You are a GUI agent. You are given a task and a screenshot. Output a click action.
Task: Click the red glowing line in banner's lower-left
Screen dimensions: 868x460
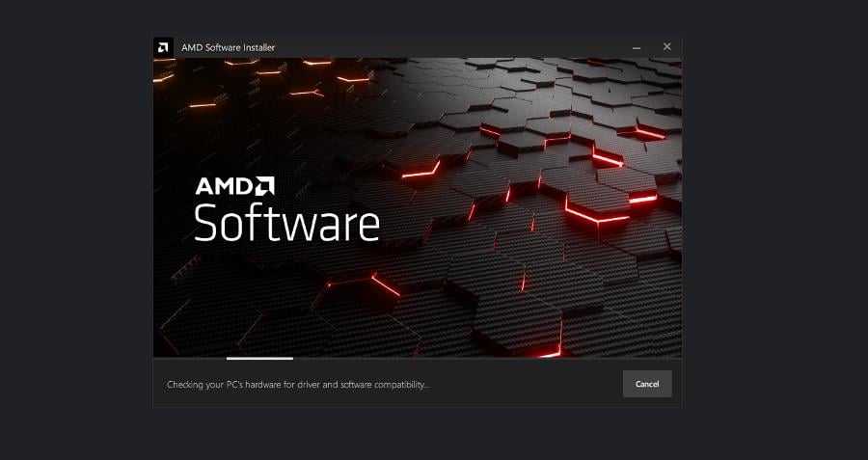[385, 285]
